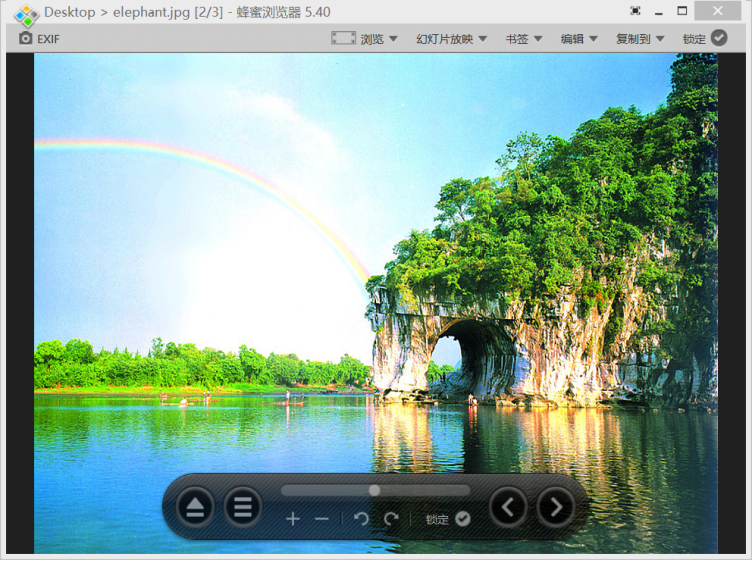Expand the 书签 dropdown arrow
The width and height of the screenshot is (752, 561).
tap(538, 39)
